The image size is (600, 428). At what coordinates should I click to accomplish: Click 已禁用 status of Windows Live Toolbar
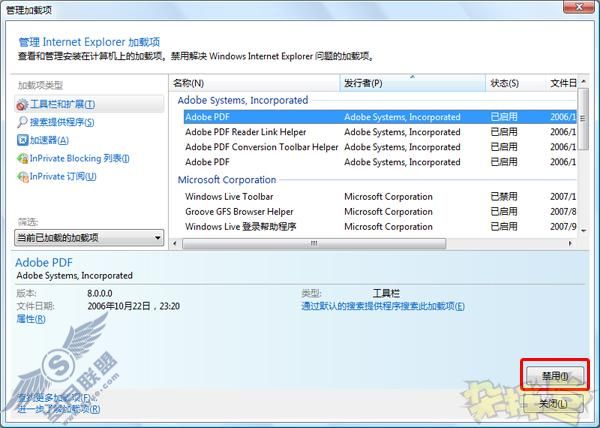[504, 197]
